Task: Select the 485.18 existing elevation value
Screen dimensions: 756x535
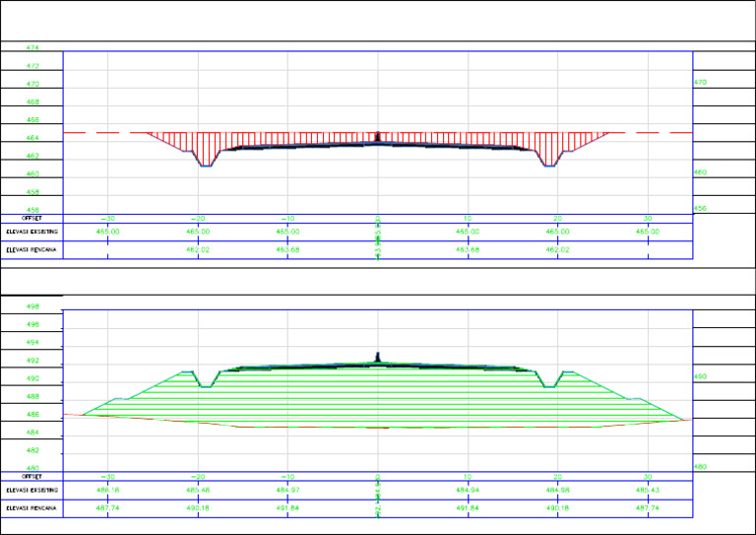Action: pos(108,490)
